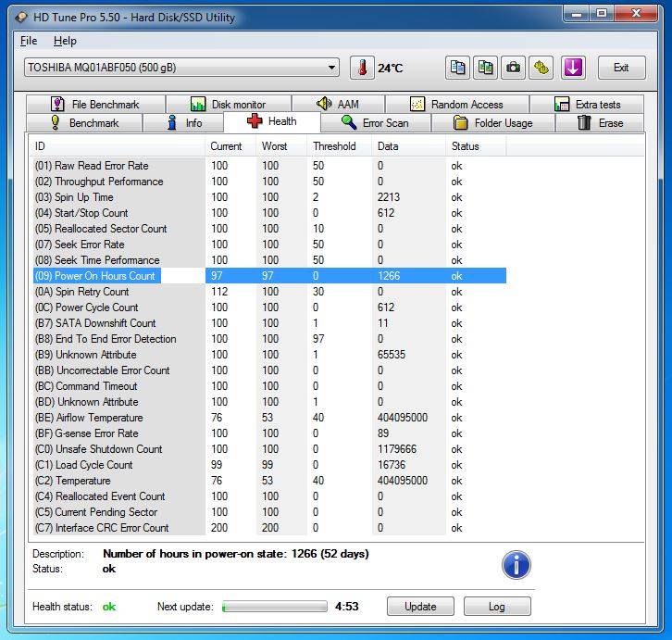Click the HD Tune Pro title bar icon
The image size is (672, 640).
click(21, 18)
